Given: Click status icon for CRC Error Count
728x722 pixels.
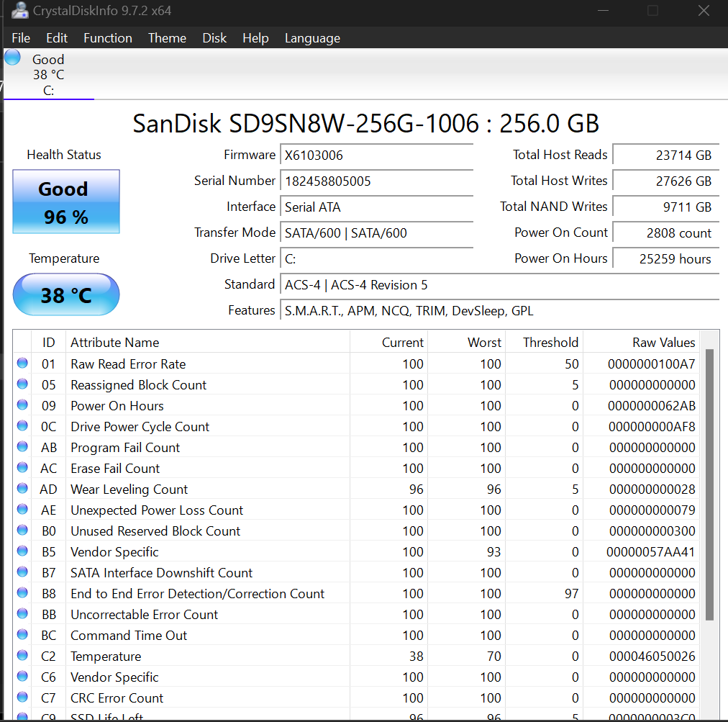Looking at the screenshot, I should pos(22,698).
